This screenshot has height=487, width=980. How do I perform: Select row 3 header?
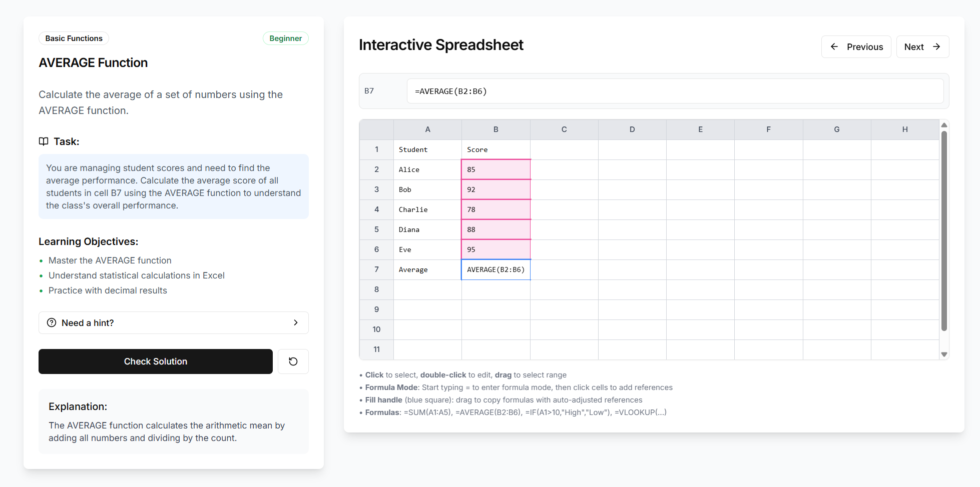click(376, 189)
